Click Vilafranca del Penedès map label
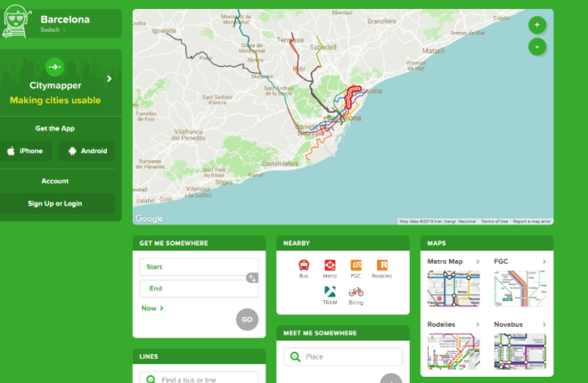 pyautogui.click(x=188, y=134)
